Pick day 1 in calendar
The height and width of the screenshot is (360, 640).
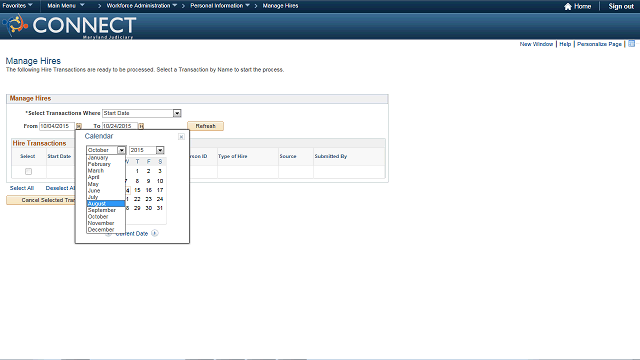point(137,171)
